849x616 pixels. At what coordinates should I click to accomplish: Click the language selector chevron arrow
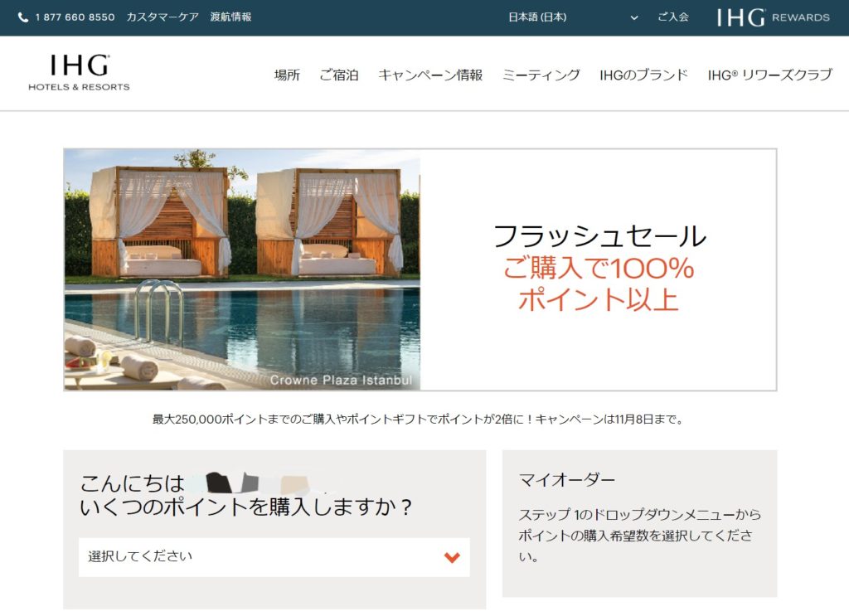tap(634, 17)
